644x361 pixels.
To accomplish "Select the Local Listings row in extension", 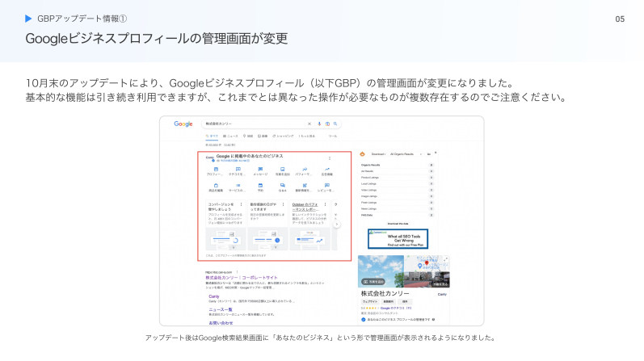I will tap(397, 183).
